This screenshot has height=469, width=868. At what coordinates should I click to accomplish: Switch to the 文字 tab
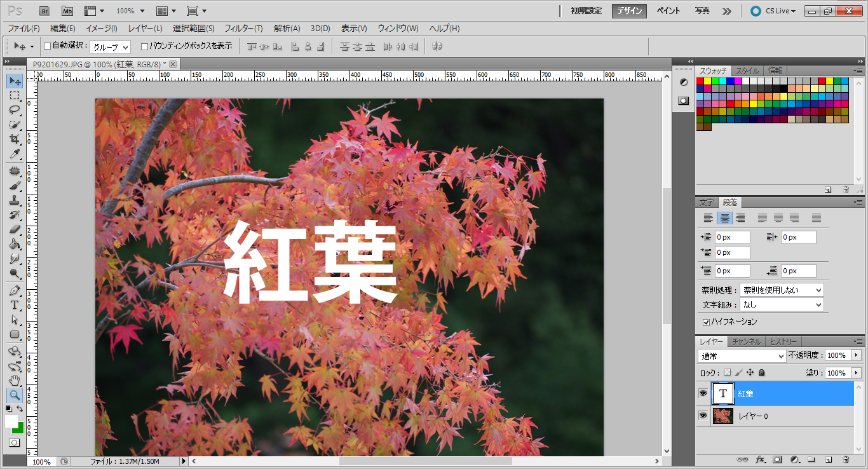(707, 203)
